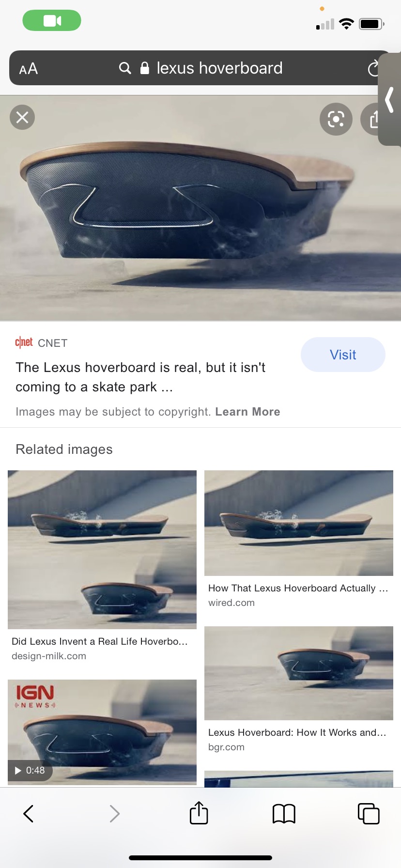The image size is (401, 868).
Task: Open the CNET article title
Action: [x=140, y=377]
